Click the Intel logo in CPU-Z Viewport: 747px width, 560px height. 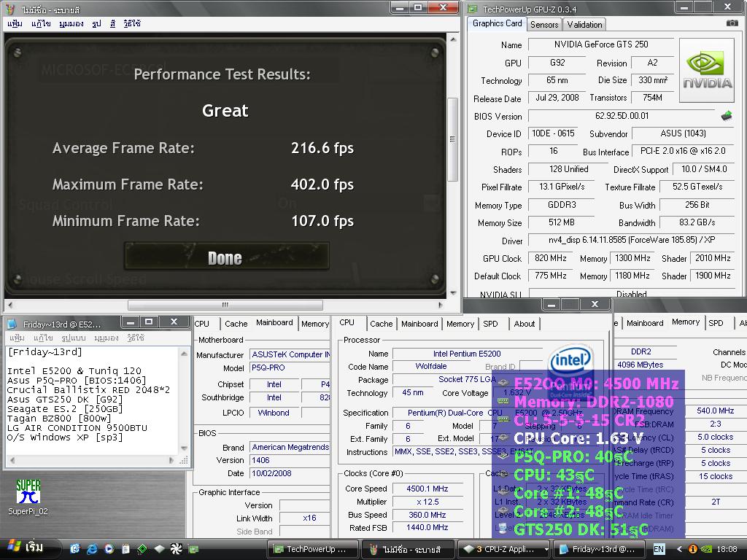570,360
